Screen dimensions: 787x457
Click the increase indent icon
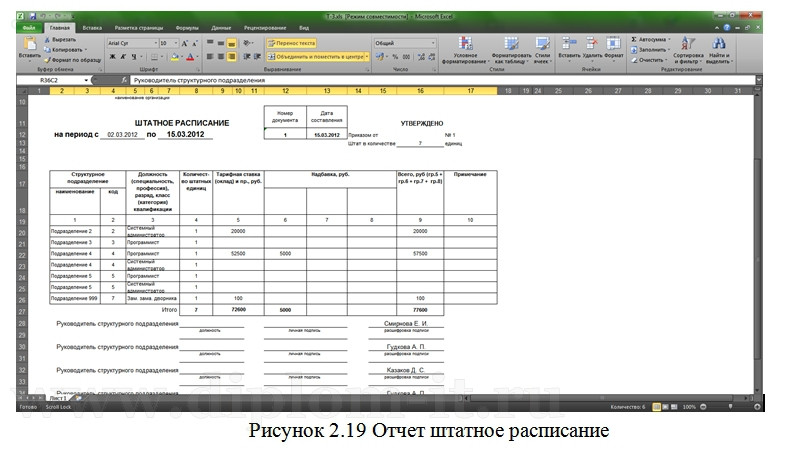(x=257, y=57)
